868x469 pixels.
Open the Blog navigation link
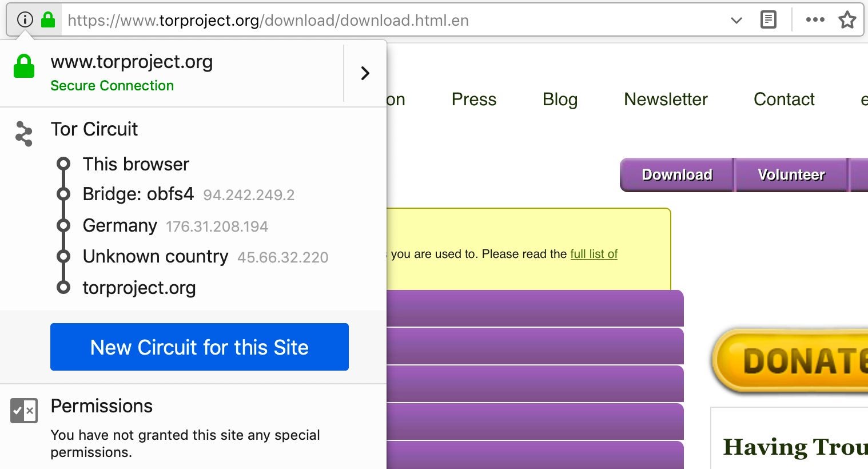(x=560, y=100)
